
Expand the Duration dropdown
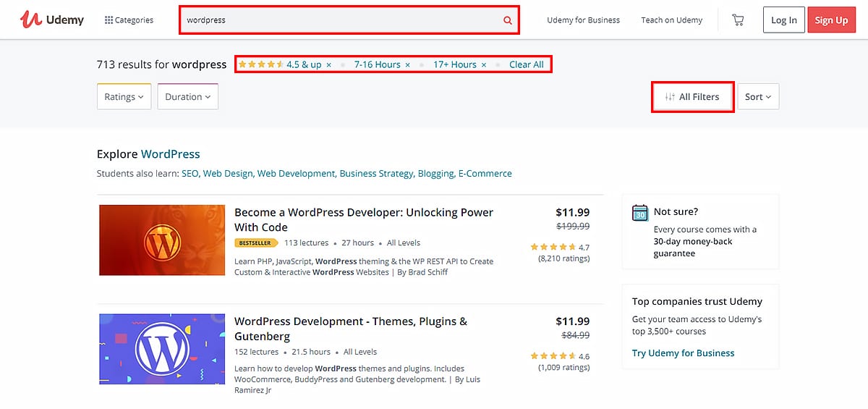click(187, 97)
